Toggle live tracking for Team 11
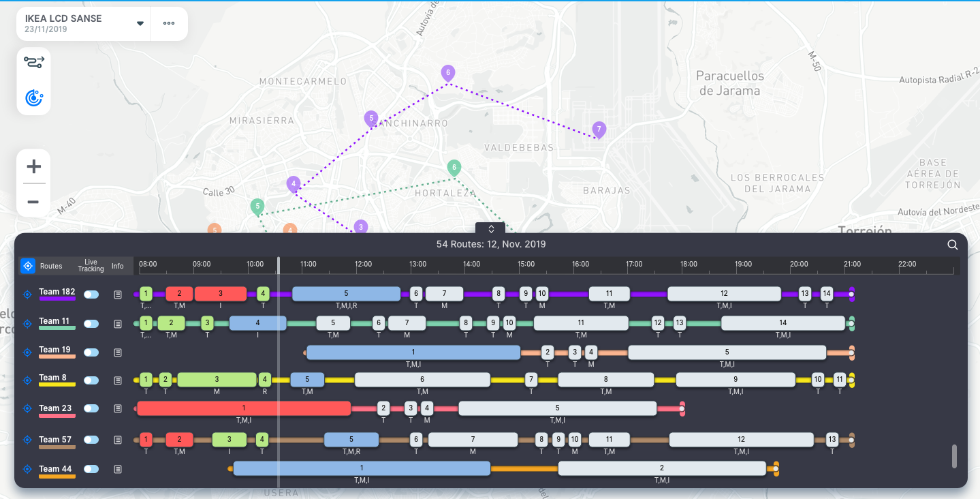Image resolution: width=980 pixels, height=499 pixels. coord(91,324)
